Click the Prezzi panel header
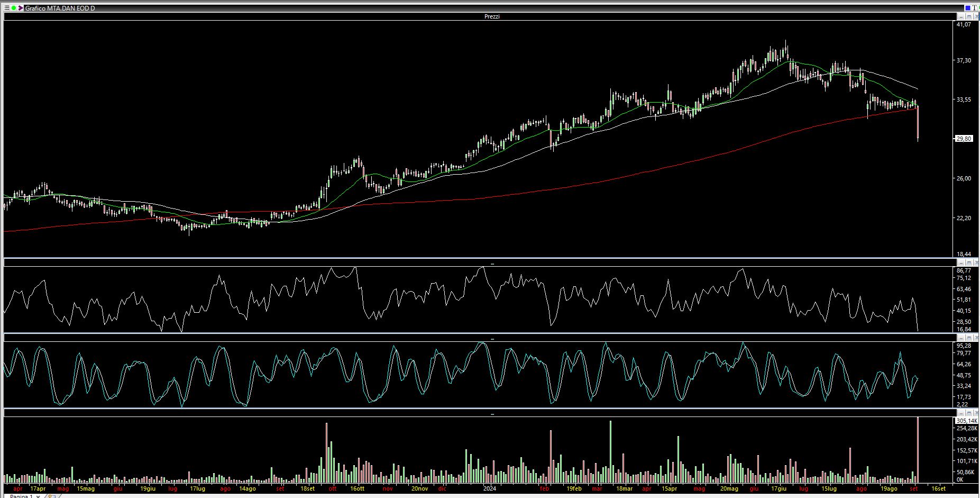980x498 pixels. point(491,16)
